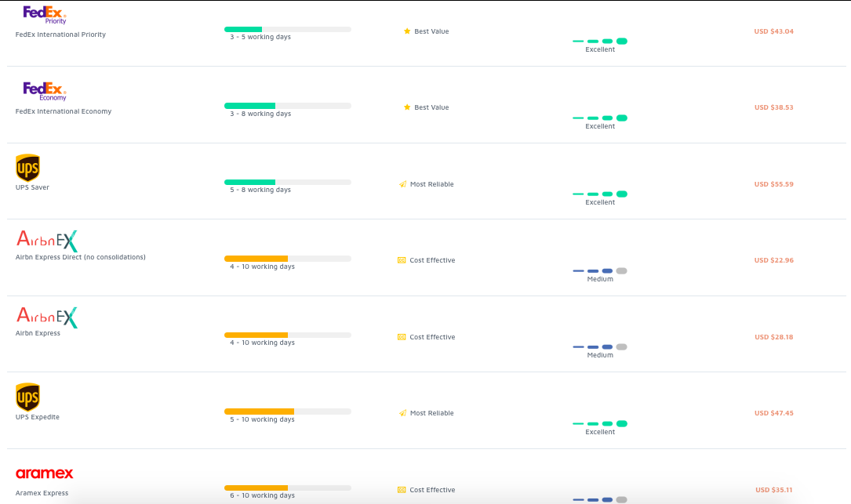The height and width of the screenshot is (504, 851).
Task: Click the FedEx Priority logo
Action: click(x=45, y=15)
